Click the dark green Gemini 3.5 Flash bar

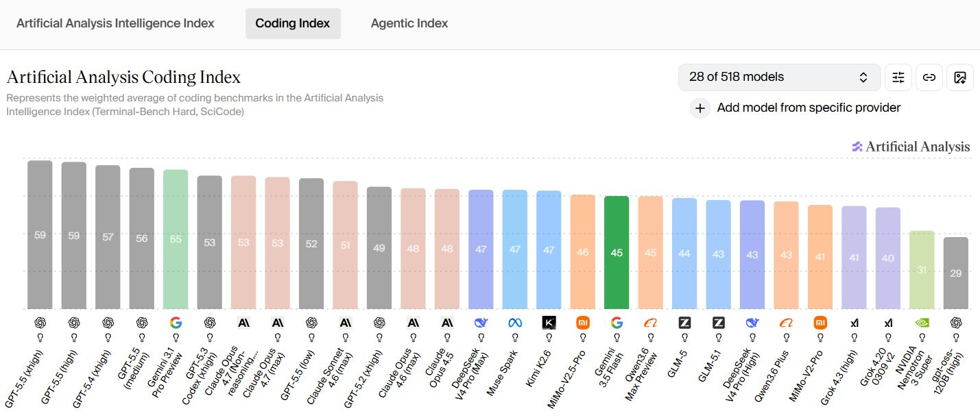coord(617,252)
